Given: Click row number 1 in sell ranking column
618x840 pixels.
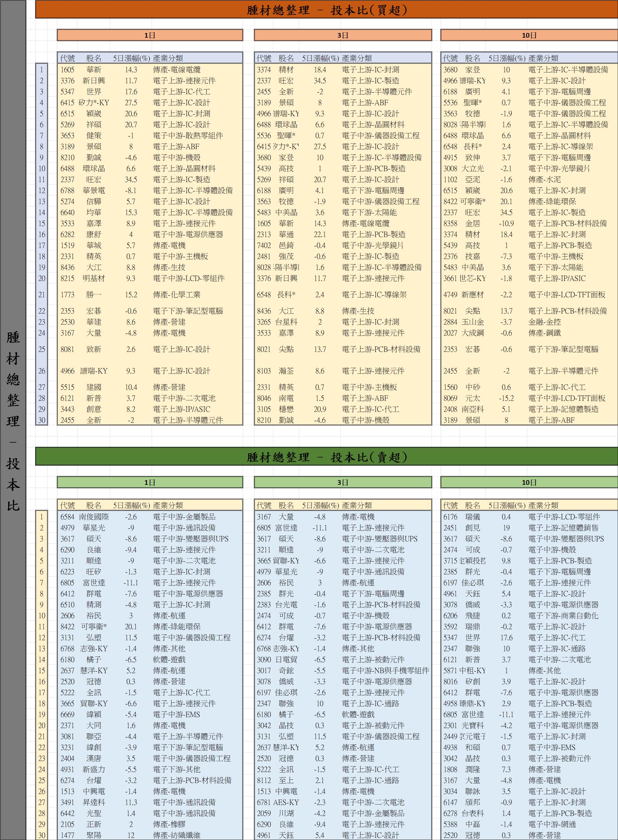Looking at the screenshot, I should (x=41, y=516).
